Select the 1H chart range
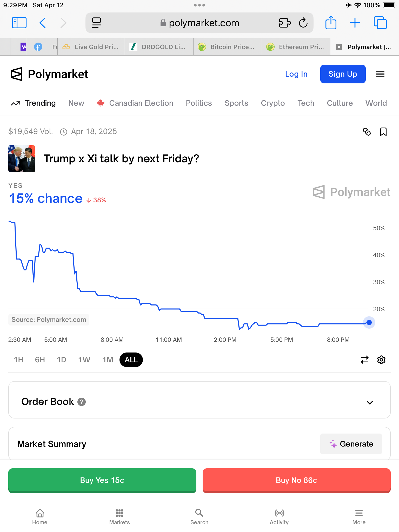Viewport: 399px width, 532px height. pyautogui.click(x=19, y=360)
